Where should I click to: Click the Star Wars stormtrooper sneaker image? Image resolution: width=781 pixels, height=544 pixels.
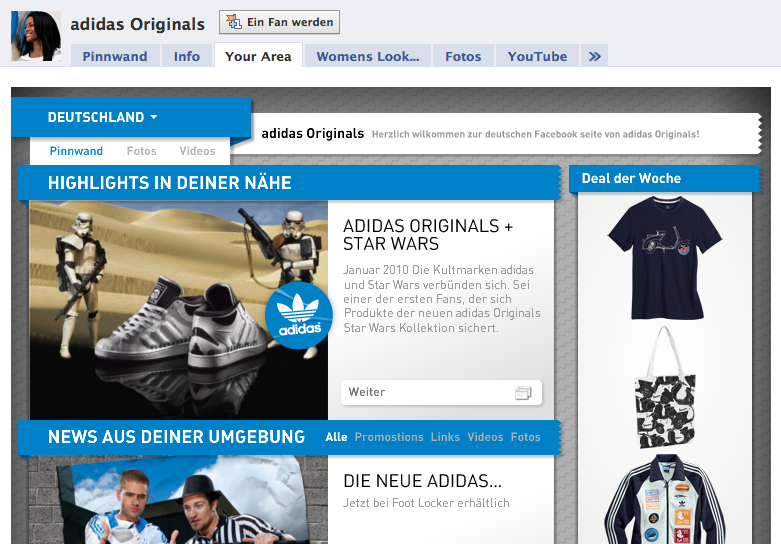(179, 310)
